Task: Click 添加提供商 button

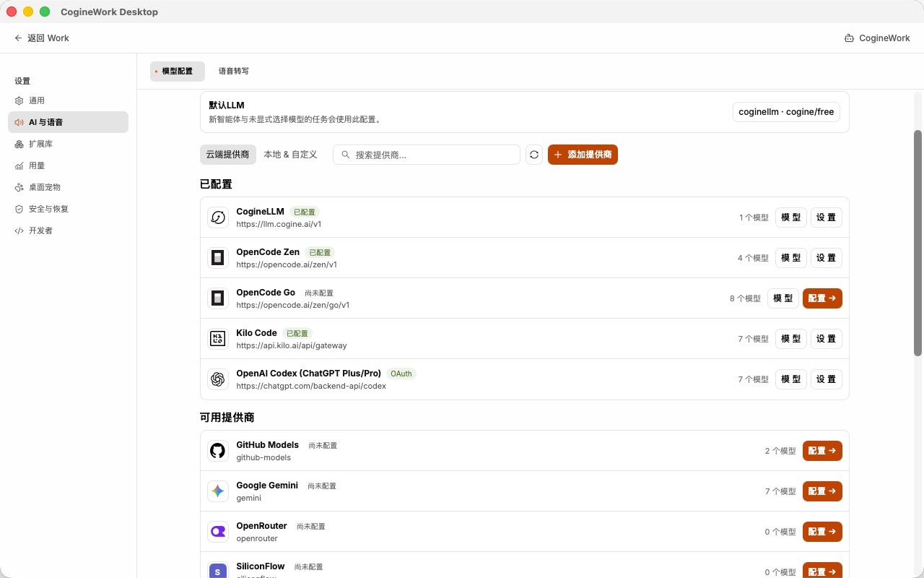Action: tap(583, 155)
